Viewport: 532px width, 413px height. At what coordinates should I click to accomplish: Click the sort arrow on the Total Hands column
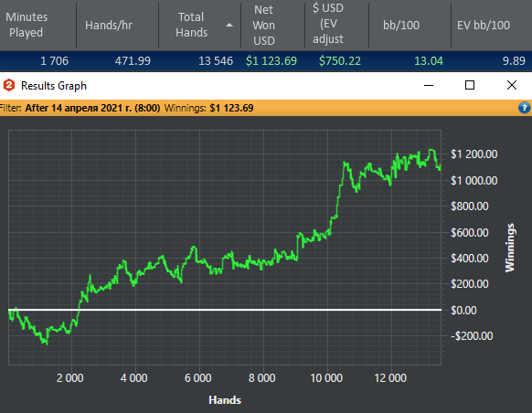point(229,25)
